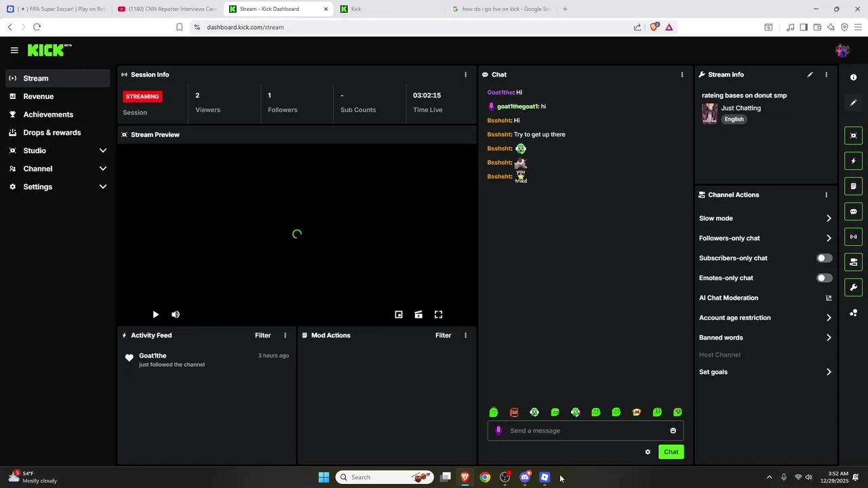868x488 pixels.
Task: Send message with green Chat button
Action: (671, 452)
